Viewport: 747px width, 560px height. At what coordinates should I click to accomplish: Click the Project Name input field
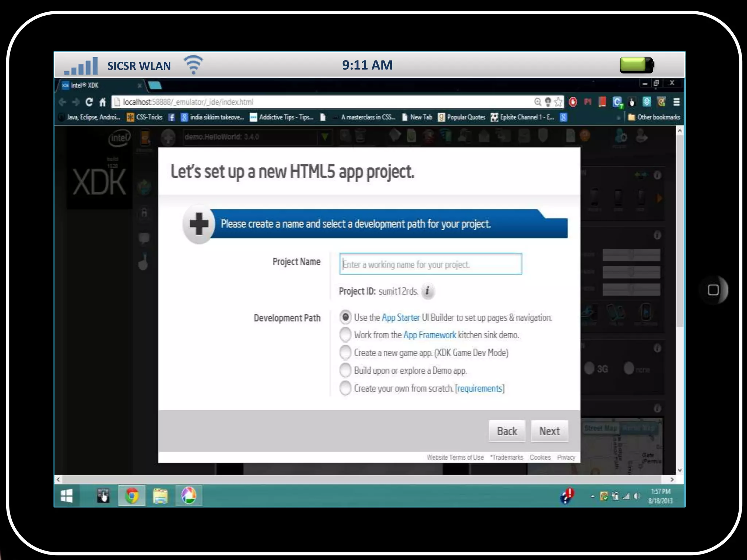coord(430,264)
